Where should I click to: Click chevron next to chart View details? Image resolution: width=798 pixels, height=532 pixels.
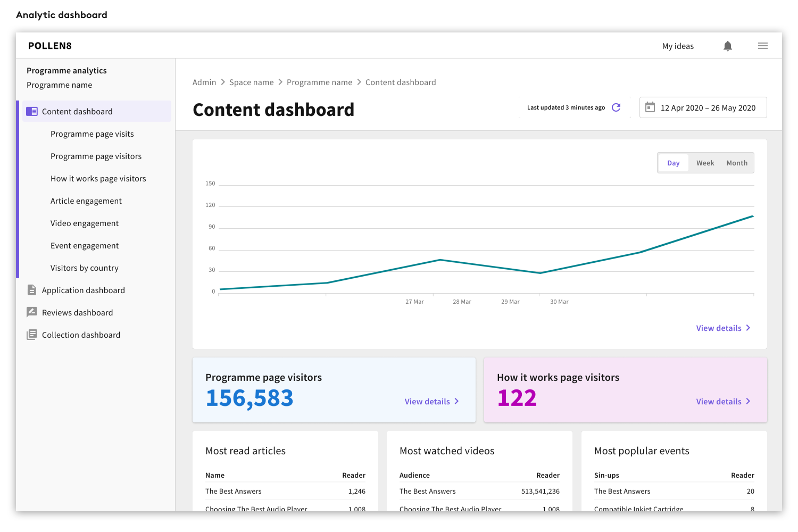748,328
